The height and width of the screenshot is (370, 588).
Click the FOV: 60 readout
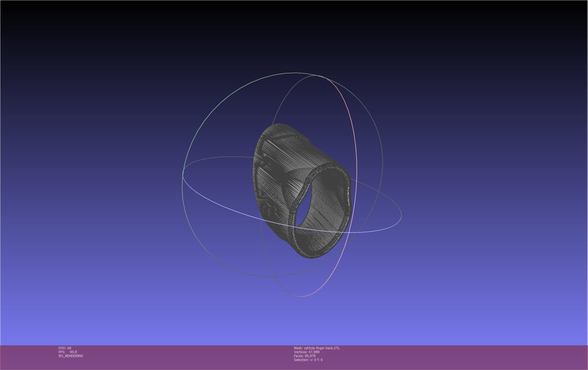click(65, 348)
